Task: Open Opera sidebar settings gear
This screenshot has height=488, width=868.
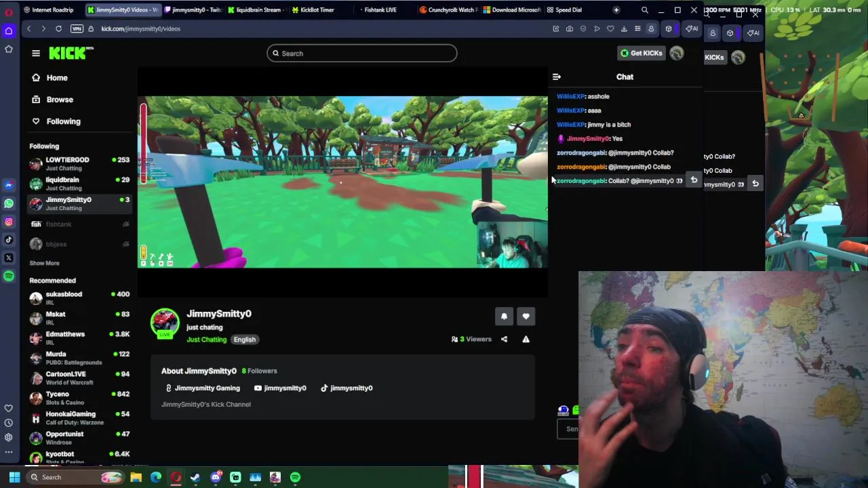Action: pos(9,438)
